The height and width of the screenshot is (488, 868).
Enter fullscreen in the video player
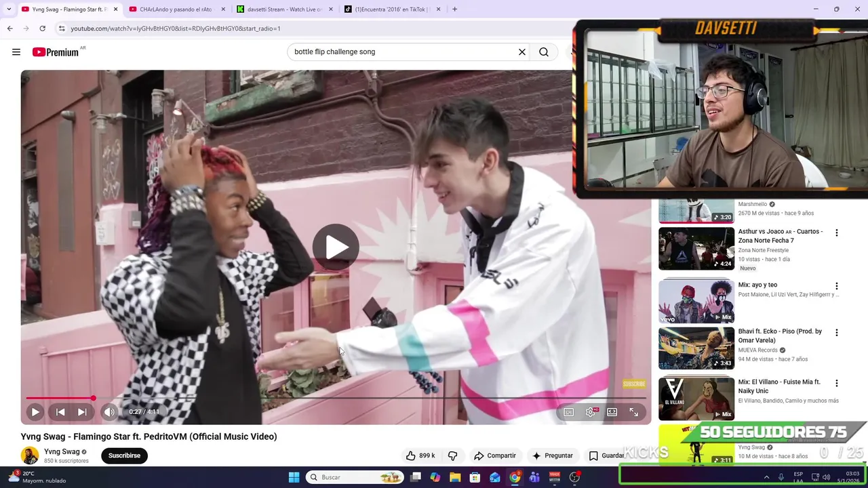point(634,412)
